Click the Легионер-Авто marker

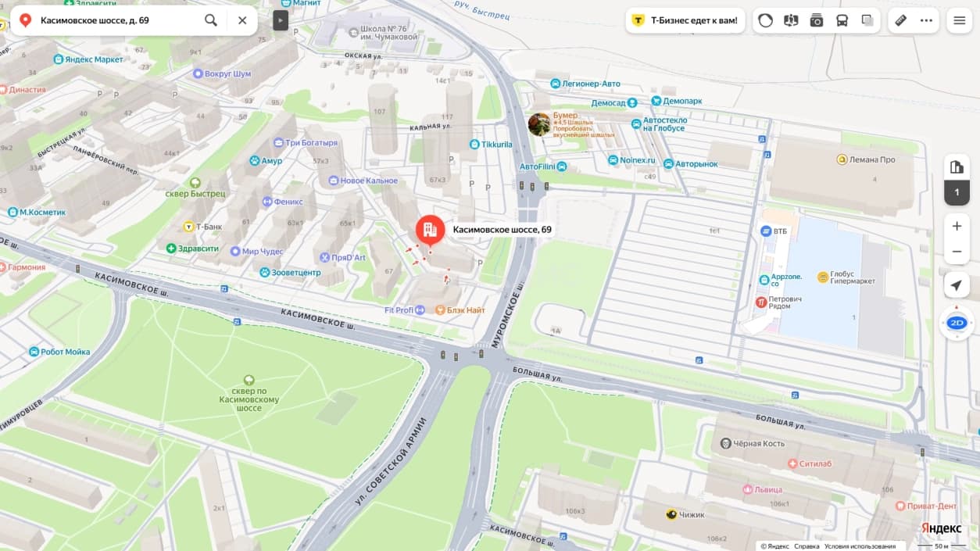(x=555, y=83)
